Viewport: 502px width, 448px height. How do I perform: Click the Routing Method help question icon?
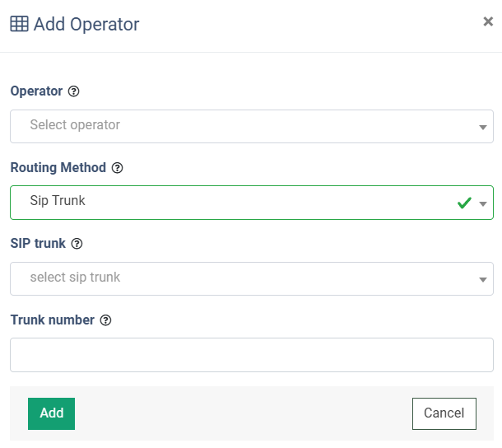click(117, 168)
